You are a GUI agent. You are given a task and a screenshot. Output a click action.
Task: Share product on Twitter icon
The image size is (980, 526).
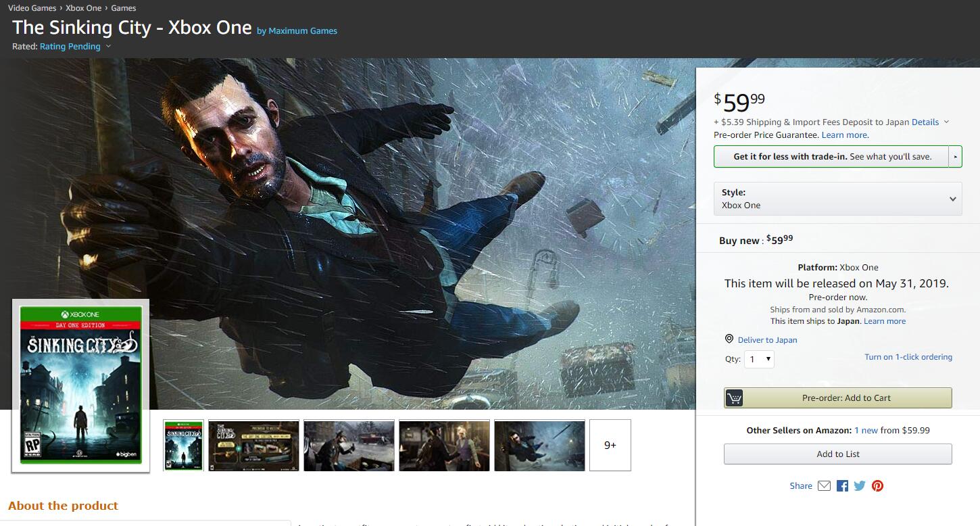pyautogui.click(x=860, y=485)
